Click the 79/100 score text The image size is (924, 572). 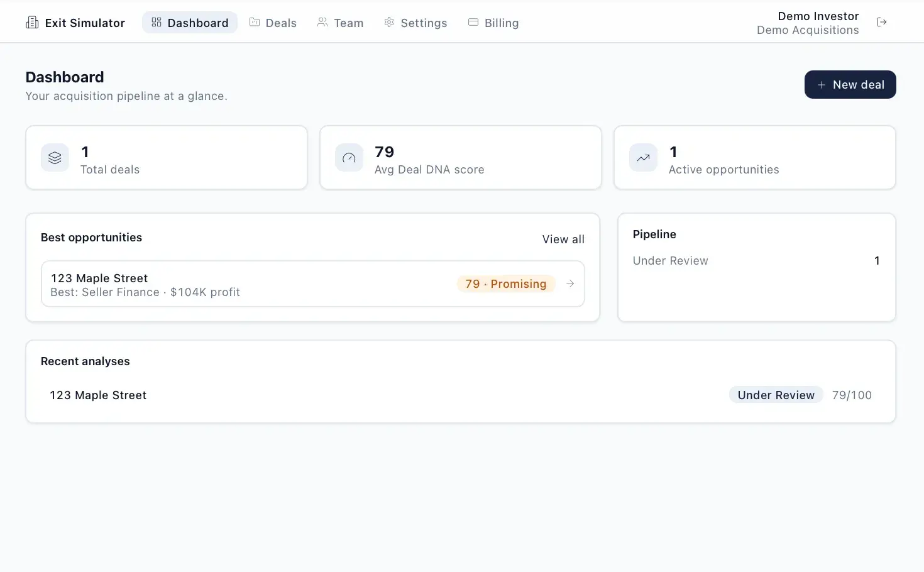(x=852, y=395)
